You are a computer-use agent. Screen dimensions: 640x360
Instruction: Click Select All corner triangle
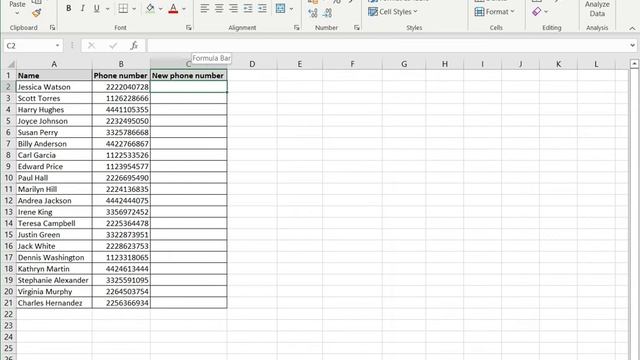click(x=11, y=64)
